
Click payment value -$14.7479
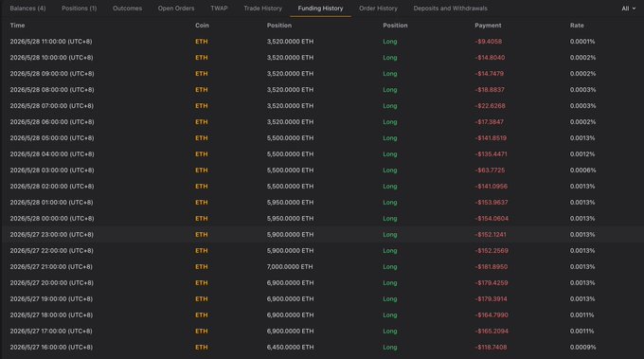tap(490, 74)
